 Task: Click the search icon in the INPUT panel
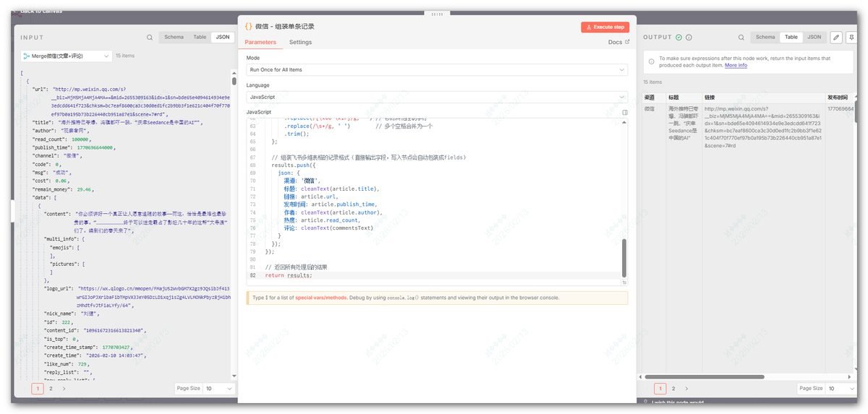pyautogui.click(x=150, y=38)
